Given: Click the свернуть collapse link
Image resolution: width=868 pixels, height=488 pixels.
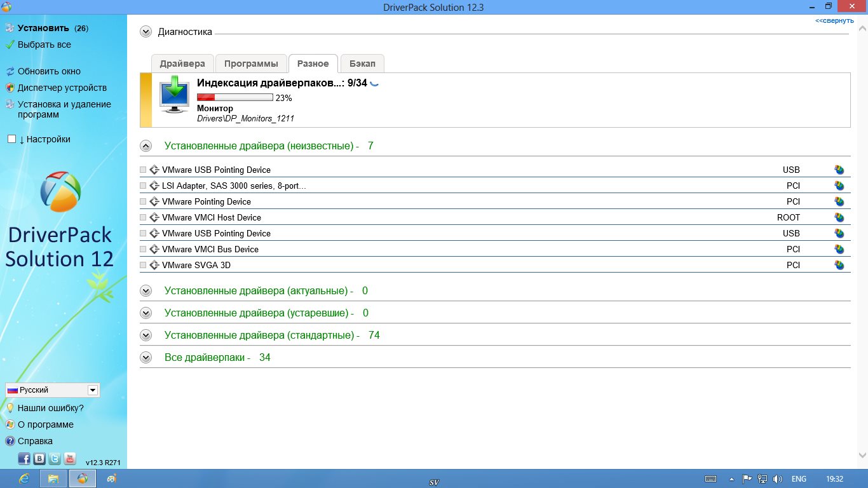Looking at the screenshot, I should click(834, 20).
